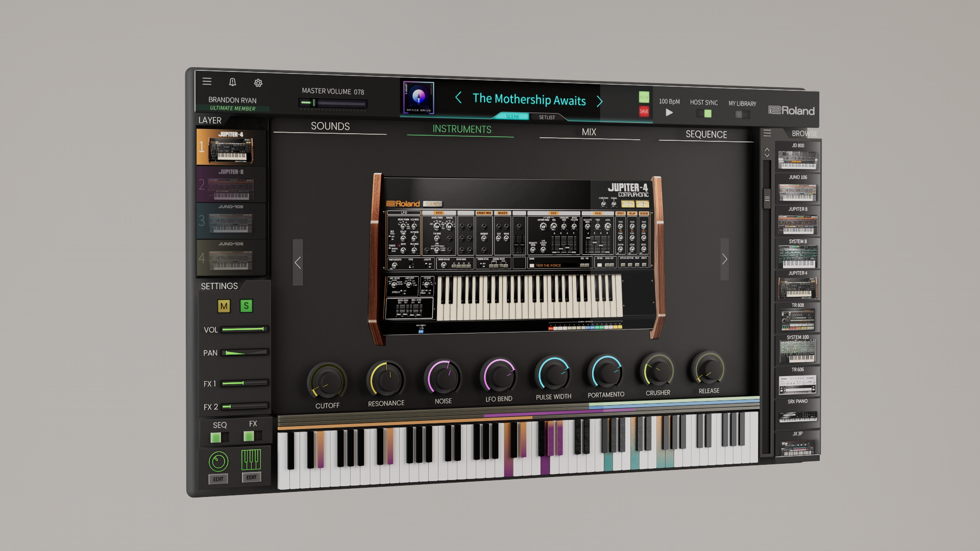This screenshot has height=551, width=980.
Task: Switch to the SCENE tab
Action: tap(512, 116)
